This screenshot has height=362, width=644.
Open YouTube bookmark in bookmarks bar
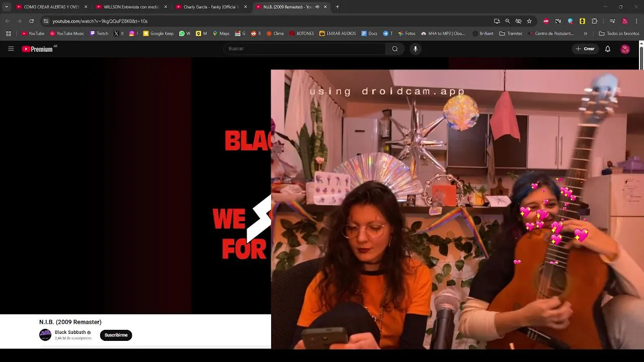tap(33, 34)
